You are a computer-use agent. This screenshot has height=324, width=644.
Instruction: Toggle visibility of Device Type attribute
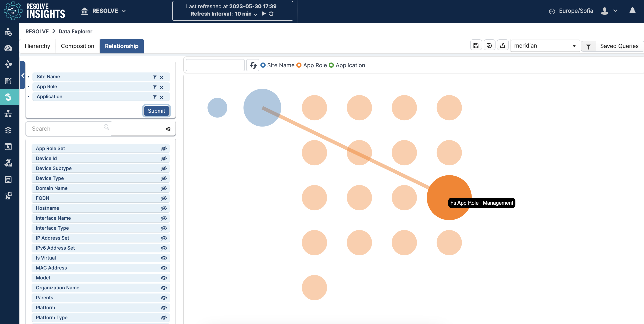point(164,178)
